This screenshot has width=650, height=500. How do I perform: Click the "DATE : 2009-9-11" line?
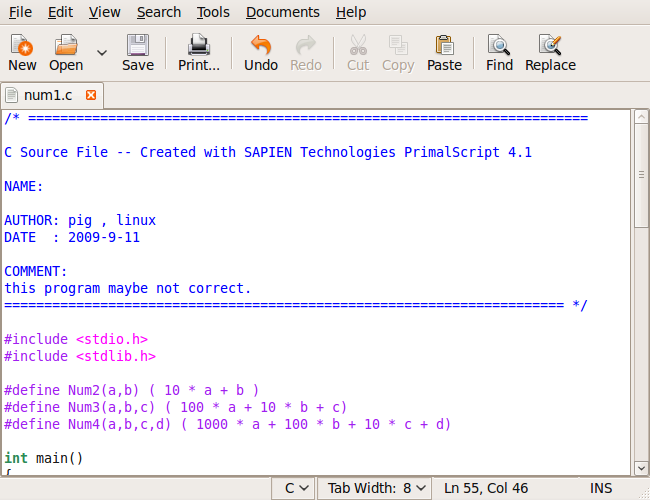(72, 237)
